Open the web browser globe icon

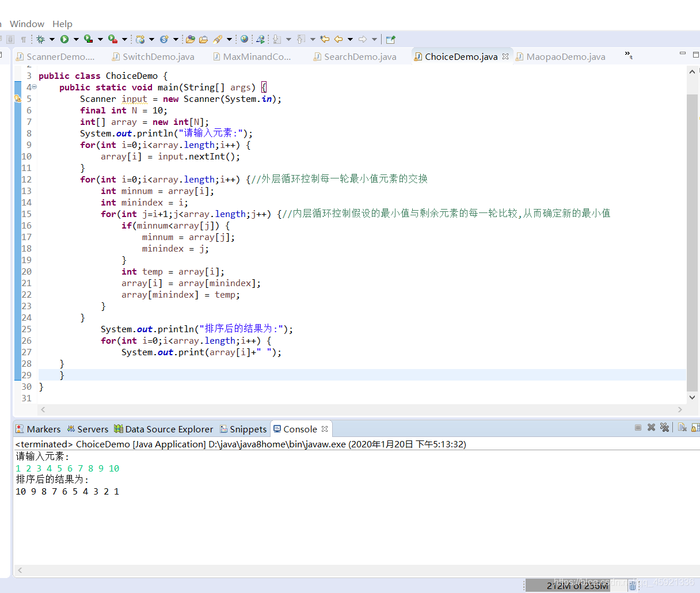(244, 39)
